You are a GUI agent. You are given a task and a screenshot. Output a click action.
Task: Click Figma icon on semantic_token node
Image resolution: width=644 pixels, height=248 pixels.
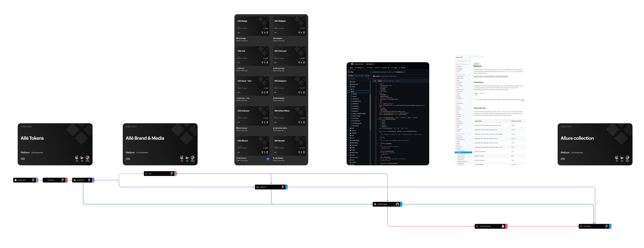(x=89, y=180)
